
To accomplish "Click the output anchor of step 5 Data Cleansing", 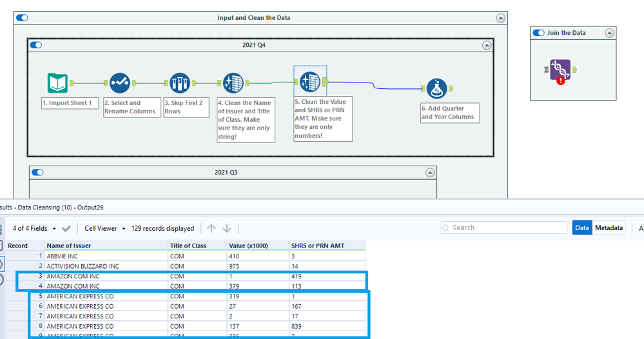I will [325, 82].
